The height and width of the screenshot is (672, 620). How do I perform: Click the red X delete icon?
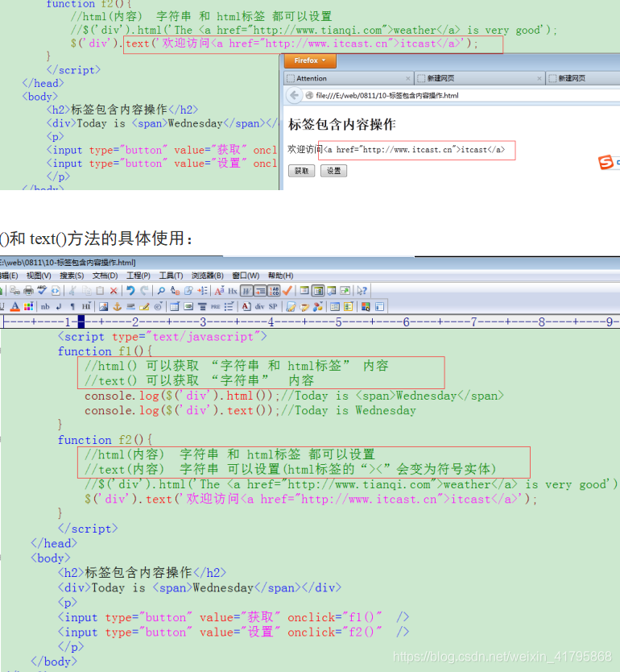114,291
